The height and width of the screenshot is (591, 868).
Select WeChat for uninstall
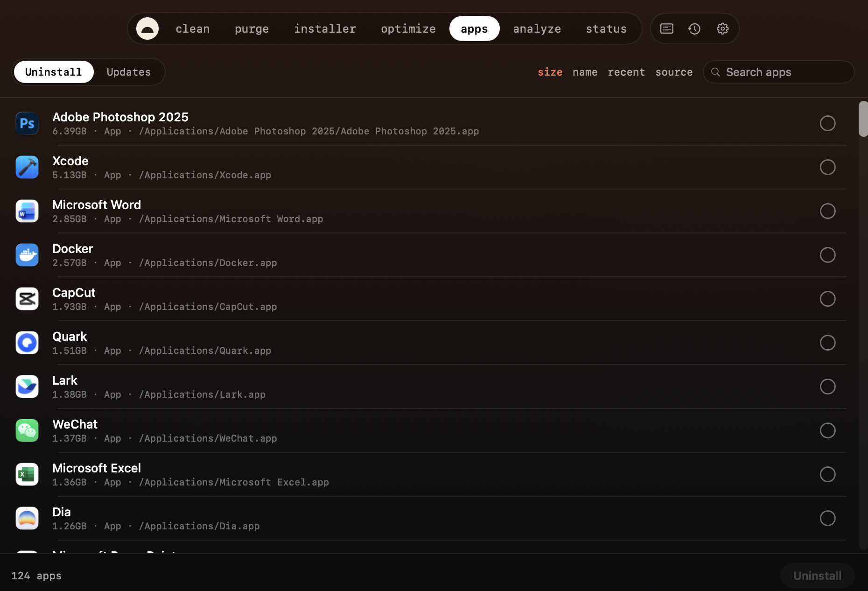pyautogui.click(x=827, y=430)
